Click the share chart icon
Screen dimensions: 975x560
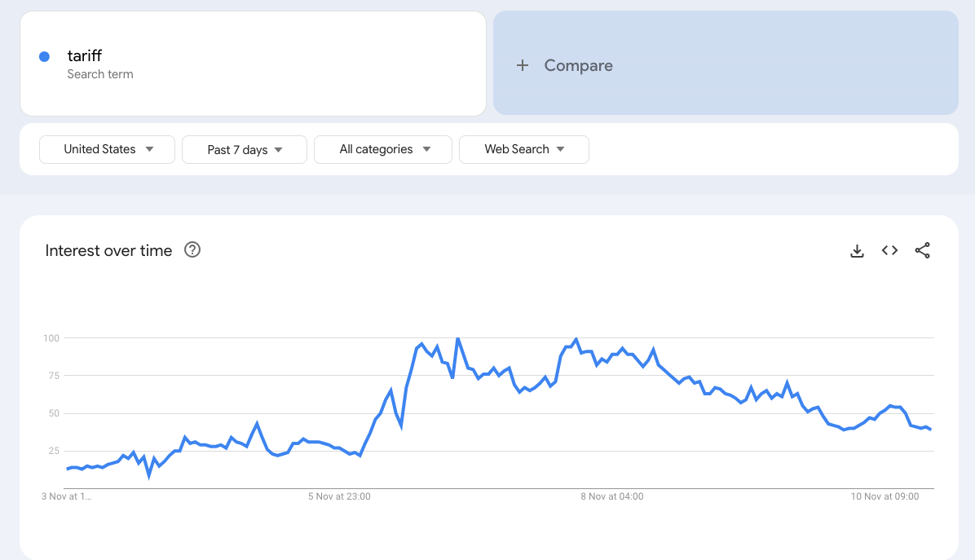922,251
